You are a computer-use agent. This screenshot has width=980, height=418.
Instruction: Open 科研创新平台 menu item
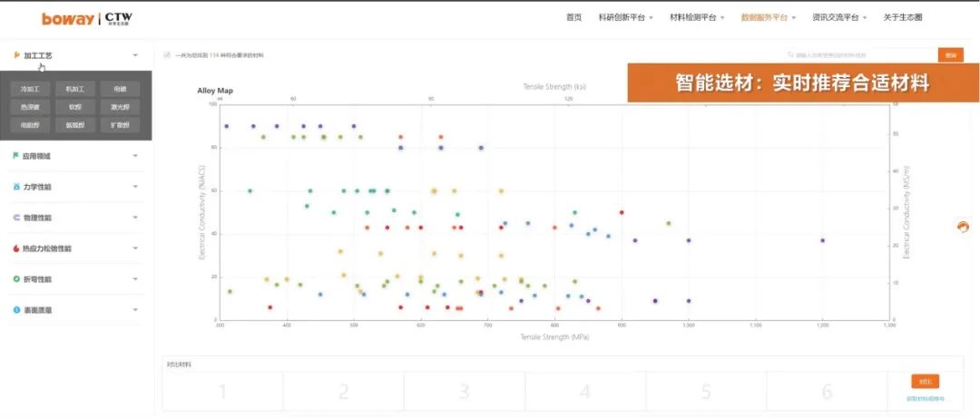click(622, 17)
